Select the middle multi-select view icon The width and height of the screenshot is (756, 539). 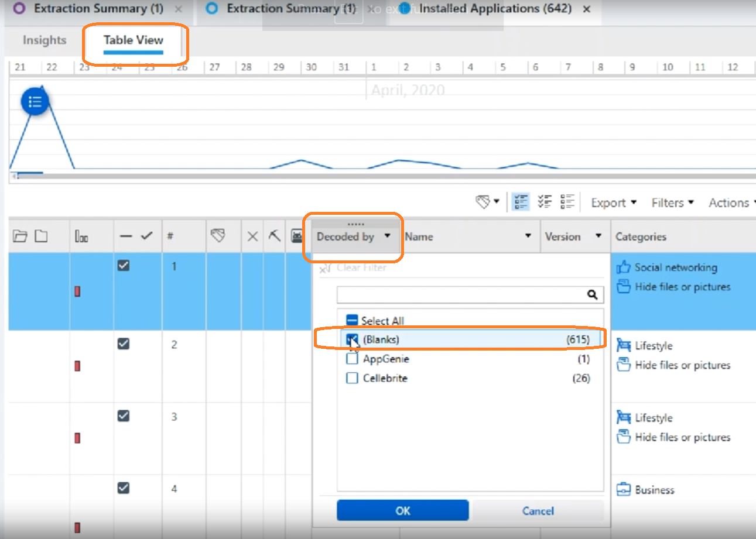[x=544, y=201]
